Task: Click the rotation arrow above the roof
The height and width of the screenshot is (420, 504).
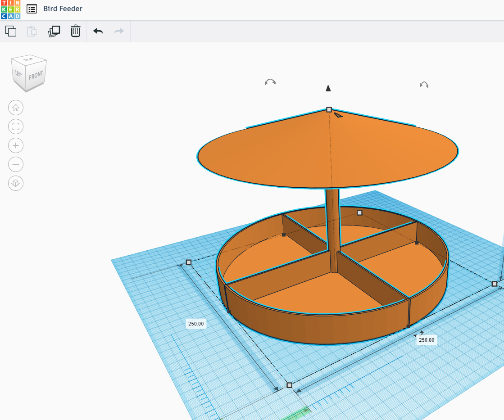Action: 270,82
